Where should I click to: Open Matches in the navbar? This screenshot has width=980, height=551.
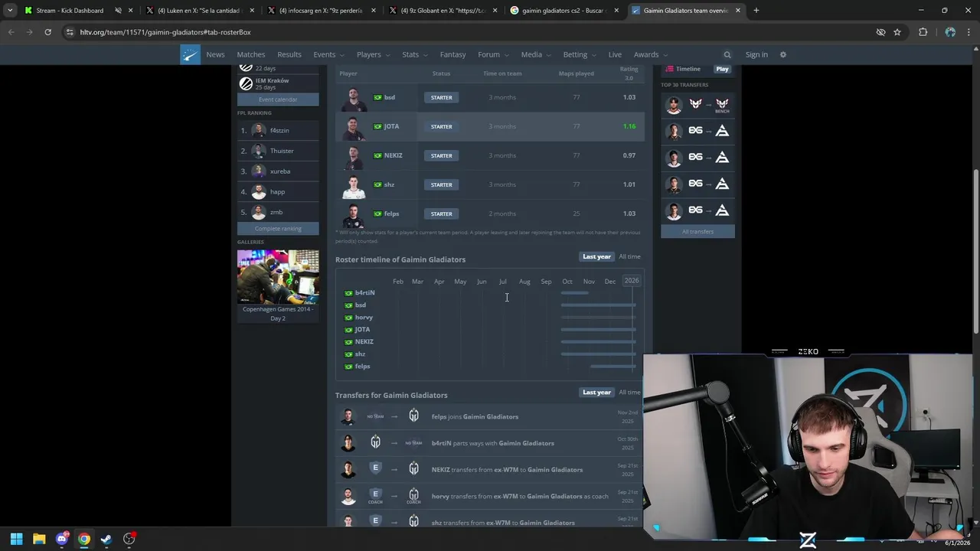pos(250,54)
